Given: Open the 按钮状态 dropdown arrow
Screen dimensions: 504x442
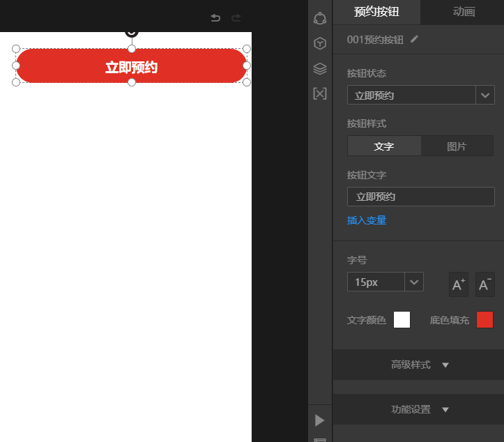Looking at the screenshot, I should coord(485,95).
